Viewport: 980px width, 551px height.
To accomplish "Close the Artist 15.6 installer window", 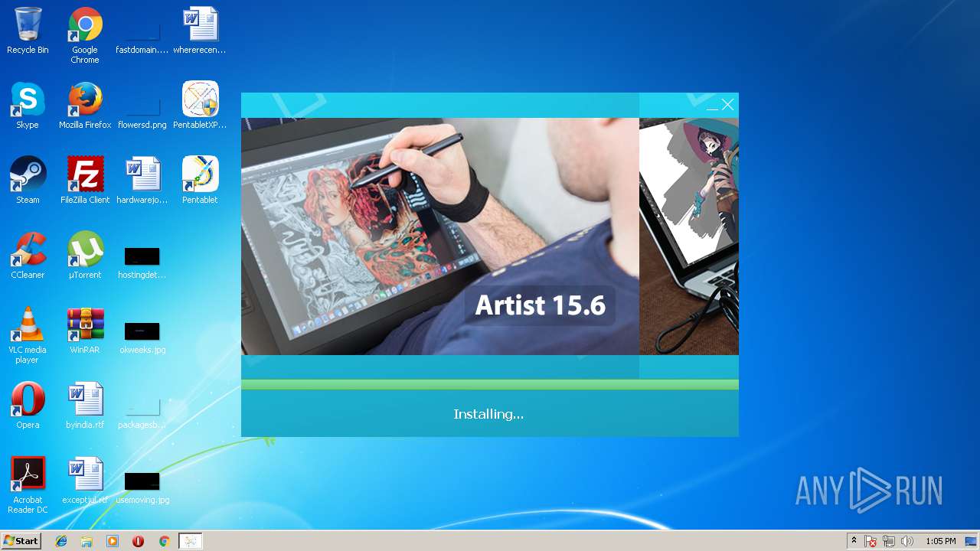I will tap(727, 105).
